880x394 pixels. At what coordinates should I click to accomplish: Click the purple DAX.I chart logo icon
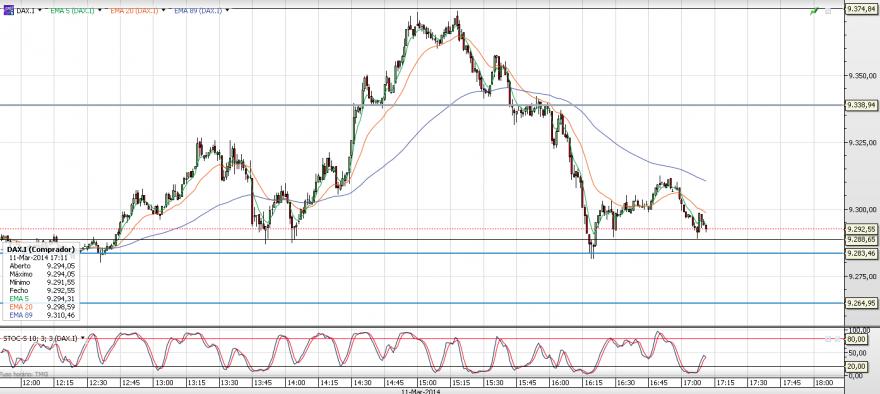click(8, 10)
